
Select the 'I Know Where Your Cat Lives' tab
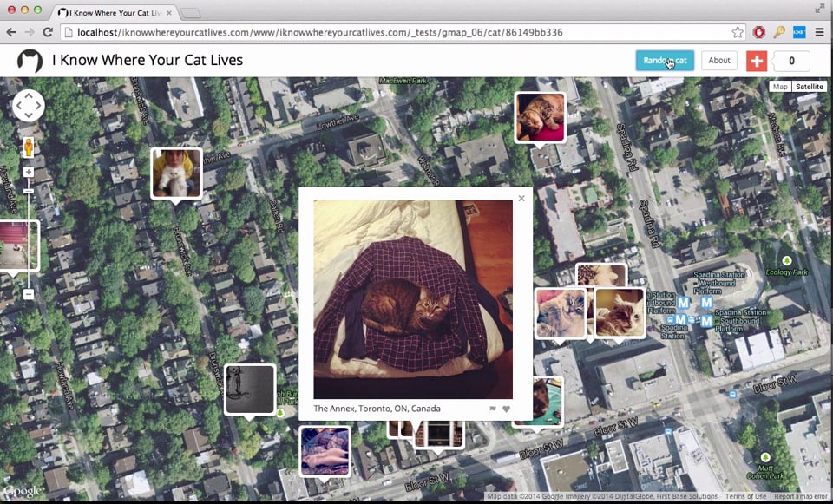pyautogui.click(x=115, y=13)
